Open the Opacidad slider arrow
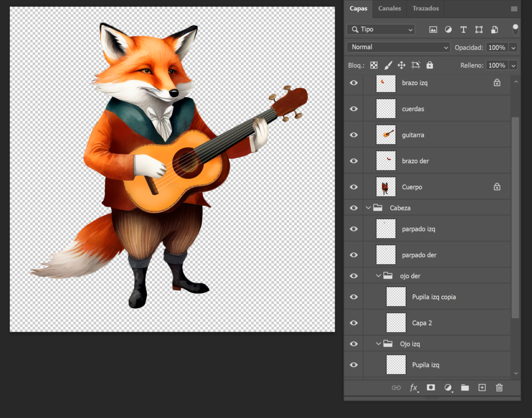The width and height of the screenshot is (532, 418). point(513,48)
